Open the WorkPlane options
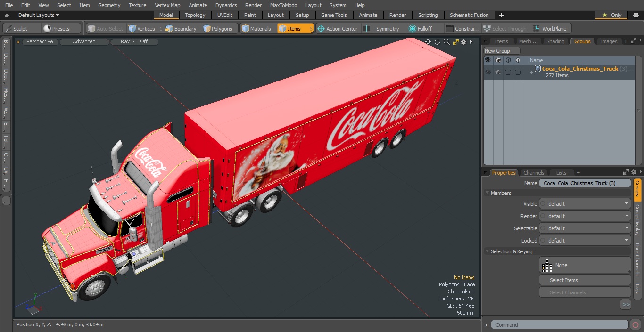Viewport: 644px width, 332px height. click(x=550, y=29)
